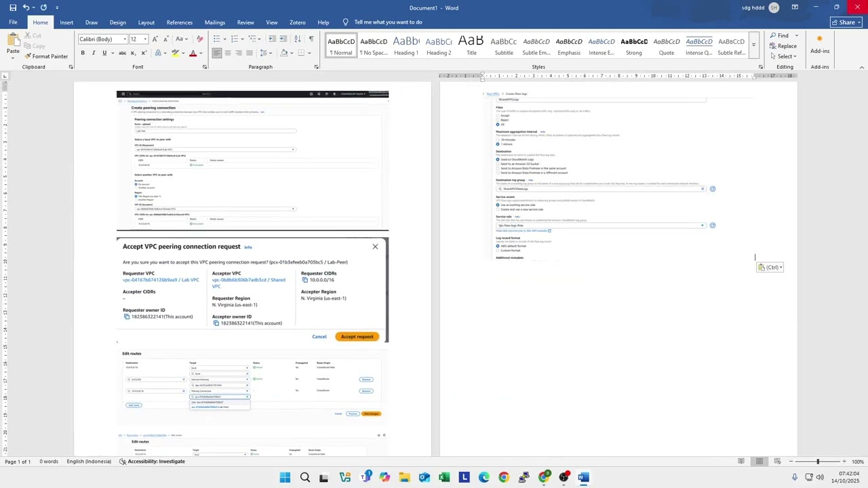The height and width of the screenshot is (488, 868).
Task: Click the Format Painter tool
Action: pos(46,56)
